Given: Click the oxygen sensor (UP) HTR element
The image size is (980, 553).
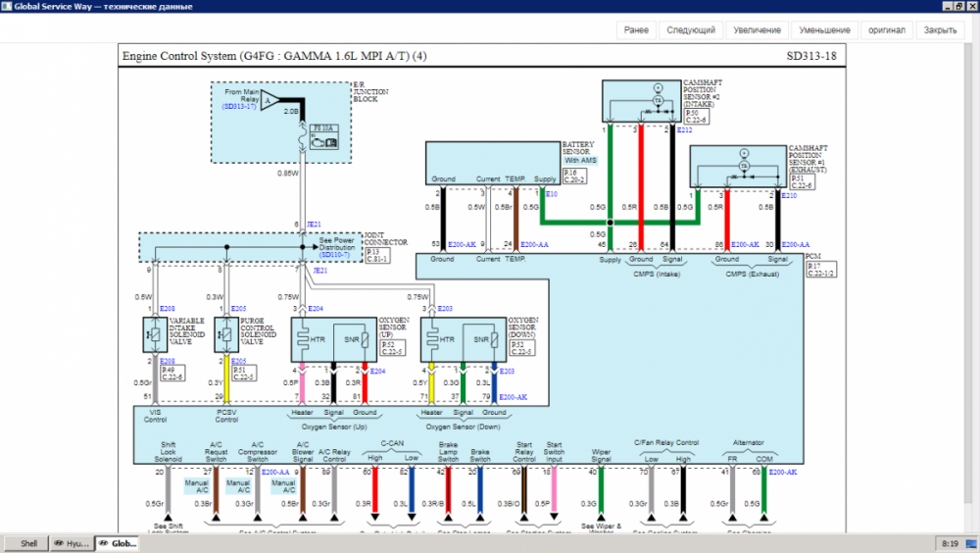Looking at the screenshot, I should pos(310,339).
